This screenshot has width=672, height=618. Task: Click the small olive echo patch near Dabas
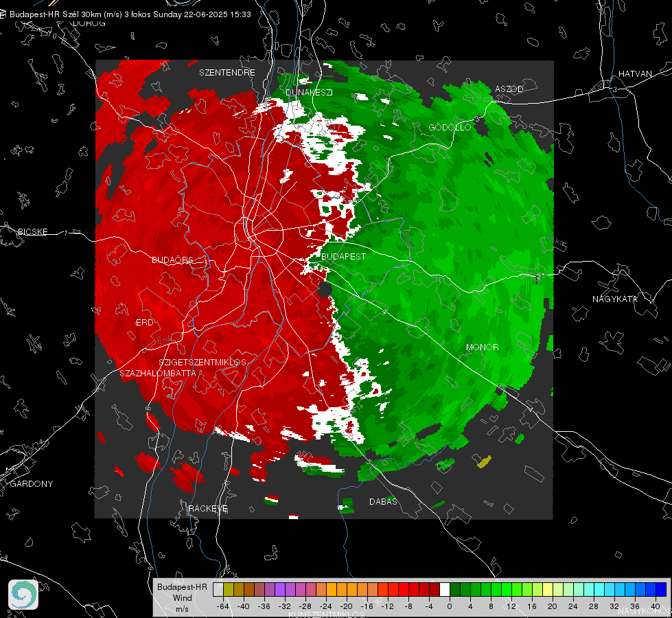click(x=484, y=461)
